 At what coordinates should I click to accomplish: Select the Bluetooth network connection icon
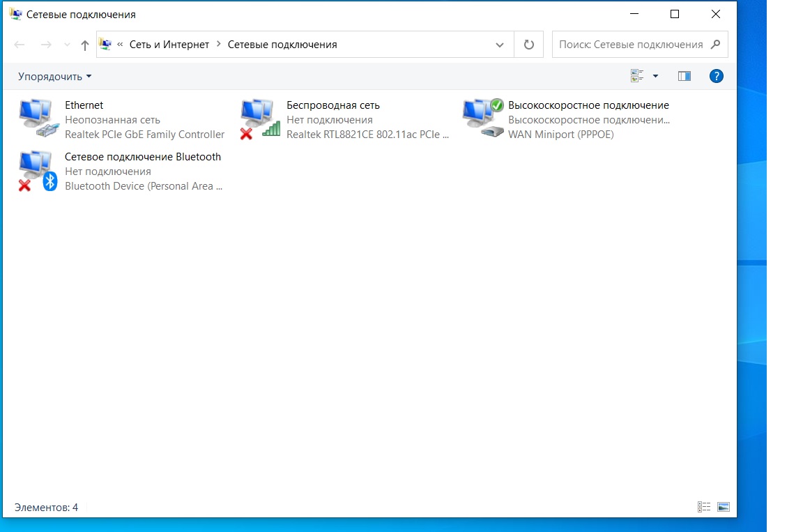pyautogui.click(x=36, y=171)
